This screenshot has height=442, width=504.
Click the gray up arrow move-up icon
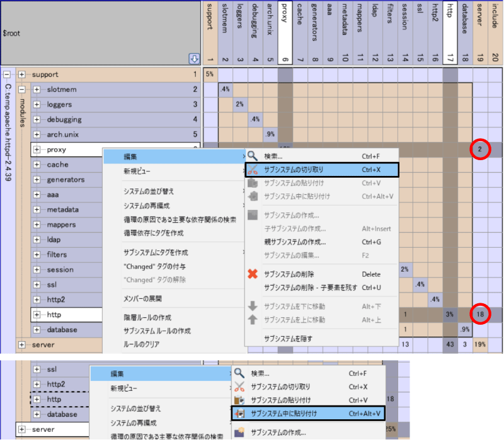coord(253,320)
